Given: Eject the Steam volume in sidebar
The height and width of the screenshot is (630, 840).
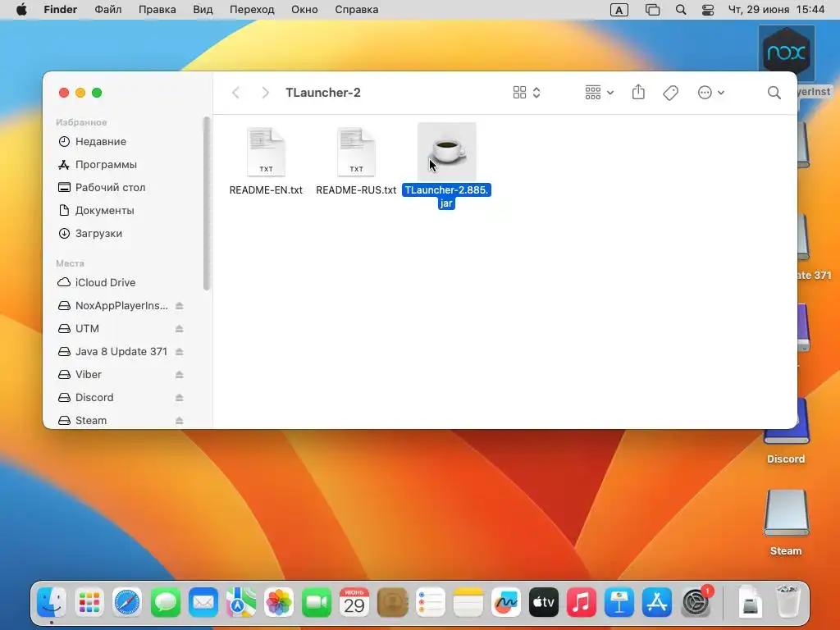Looking at the screenshot, I should coord(180,421).
